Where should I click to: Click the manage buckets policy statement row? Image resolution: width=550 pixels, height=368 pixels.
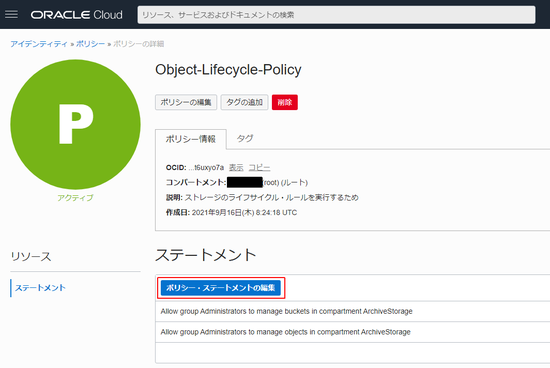click(x=353, y=311)
